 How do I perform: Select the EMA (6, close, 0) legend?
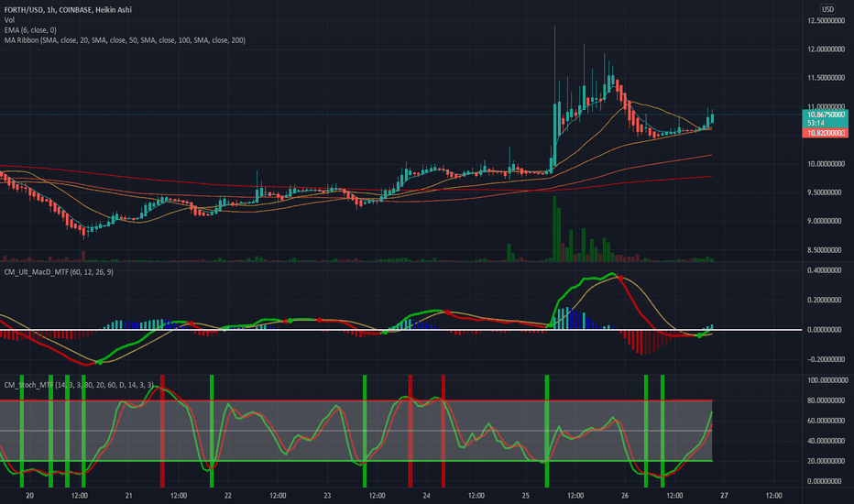click(30, 30)
